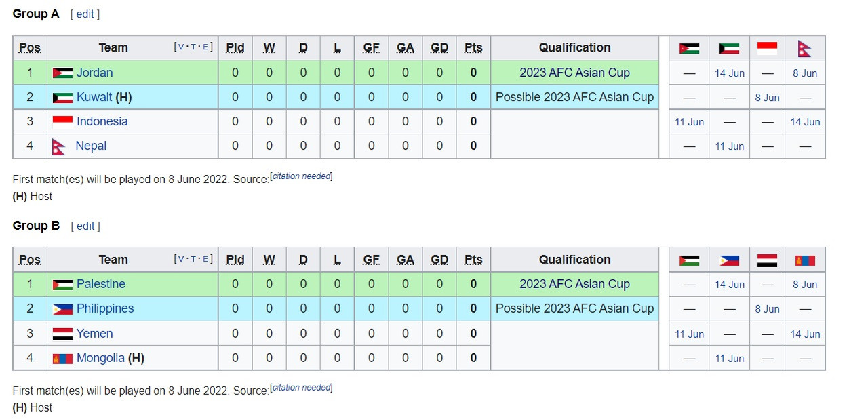868x419 pixels.
Task: Click the Yemen vs Mongolia 14 Jun match link
Action: tap(805, 334)
